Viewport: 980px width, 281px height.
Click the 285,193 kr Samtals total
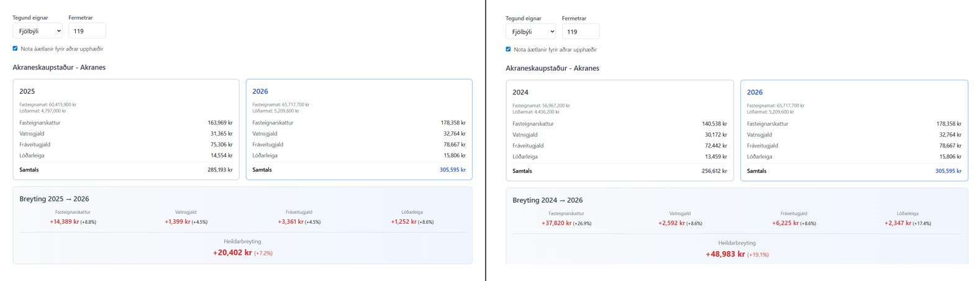point(220,170)
